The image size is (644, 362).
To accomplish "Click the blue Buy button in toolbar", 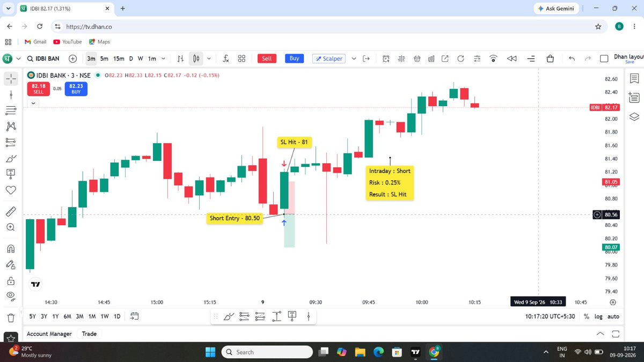I will [294, 58].
